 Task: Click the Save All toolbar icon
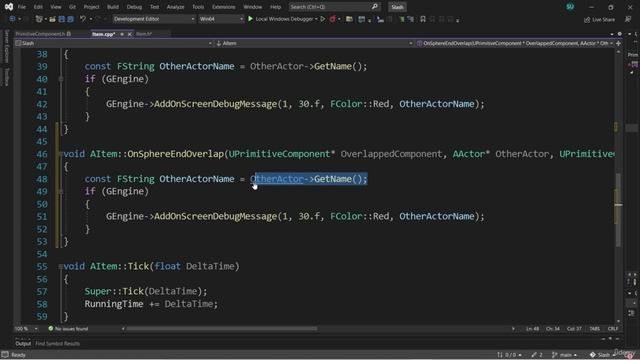point(70,19)
